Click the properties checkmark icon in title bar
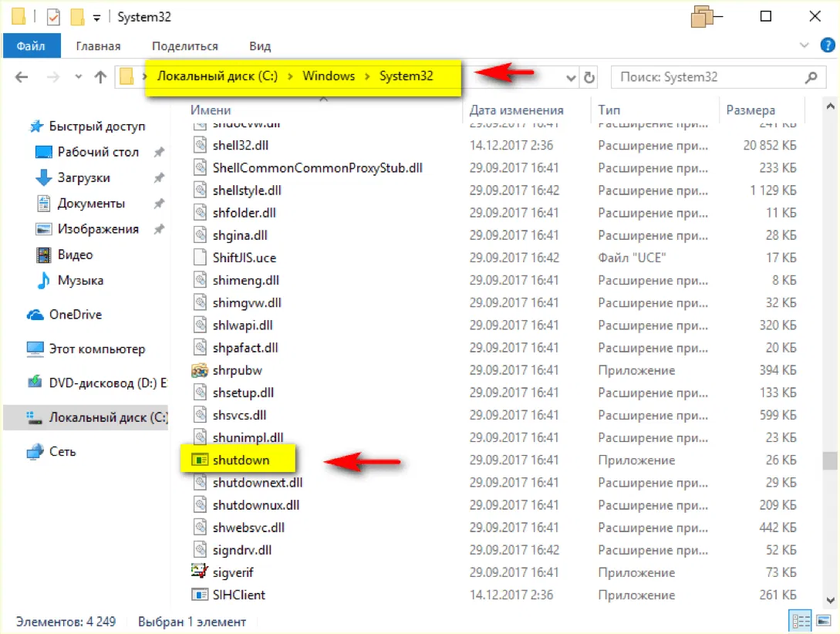This screenshot has width=840, height=634. click(x=53, y=17)
